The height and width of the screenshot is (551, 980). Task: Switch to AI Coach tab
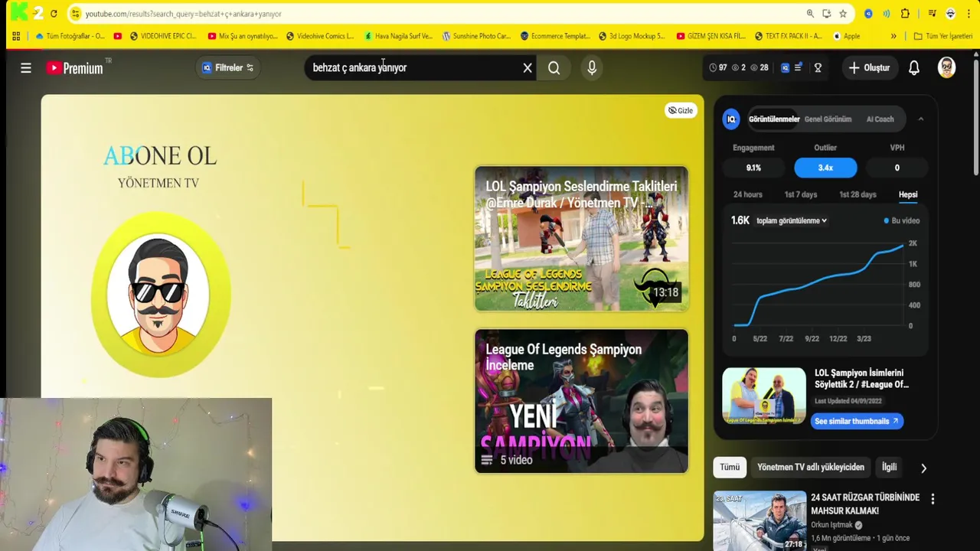pos(880,119)
